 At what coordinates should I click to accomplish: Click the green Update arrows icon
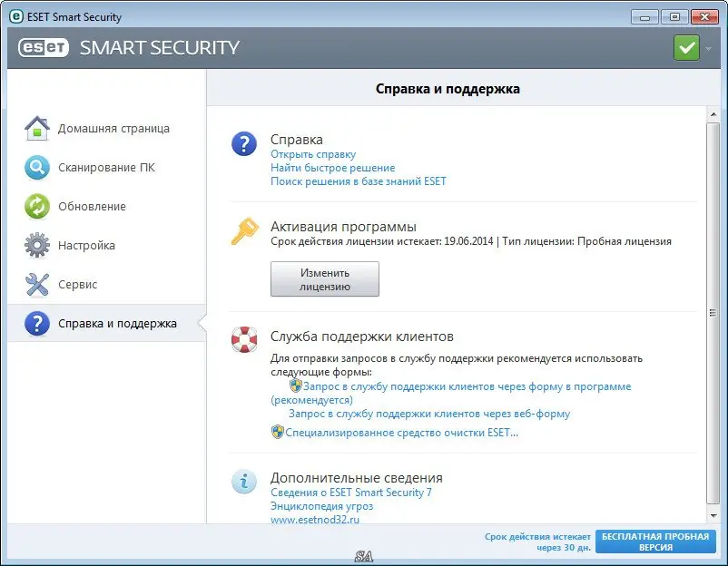coord(36,207)
